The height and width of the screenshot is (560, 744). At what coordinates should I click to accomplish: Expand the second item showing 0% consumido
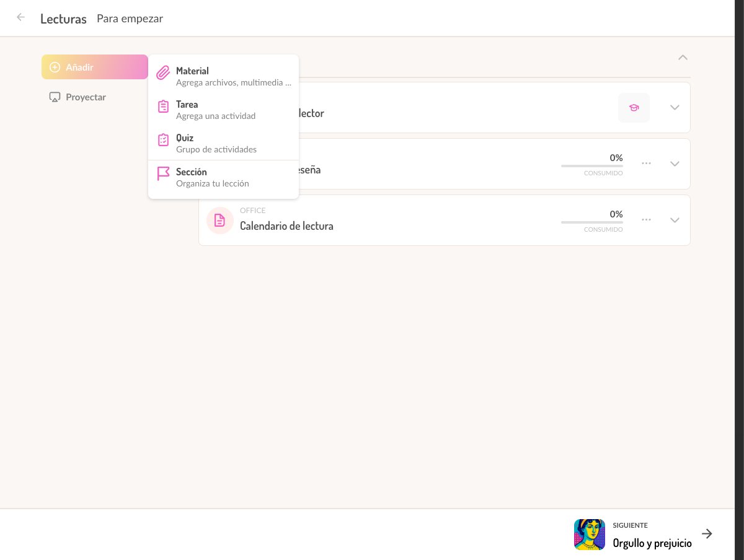pos(675,164)
